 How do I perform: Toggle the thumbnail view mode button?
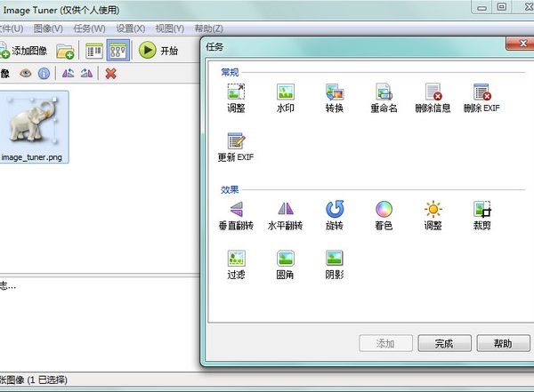coord(118,51)
